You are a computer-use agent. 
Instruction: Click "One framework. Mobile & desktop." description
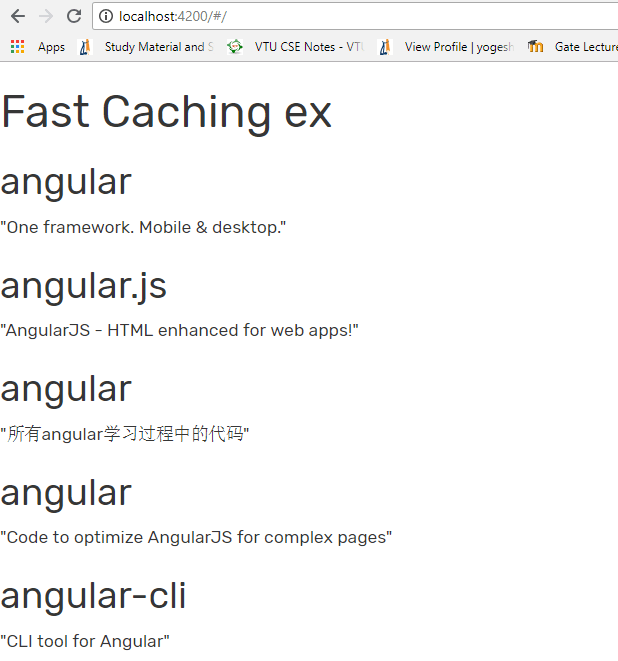[143, 227]
